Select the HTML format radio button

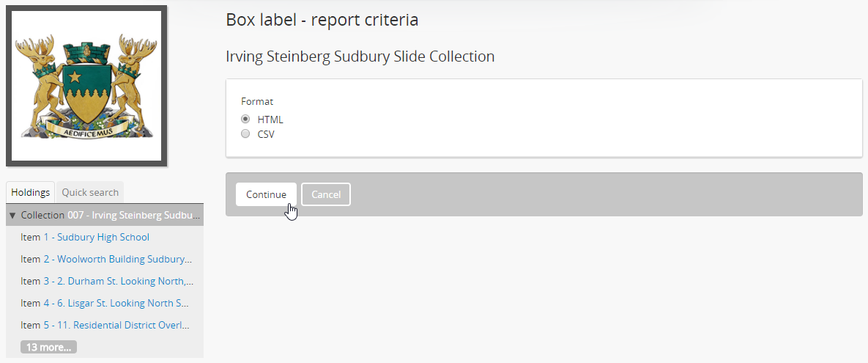[245, 120]
